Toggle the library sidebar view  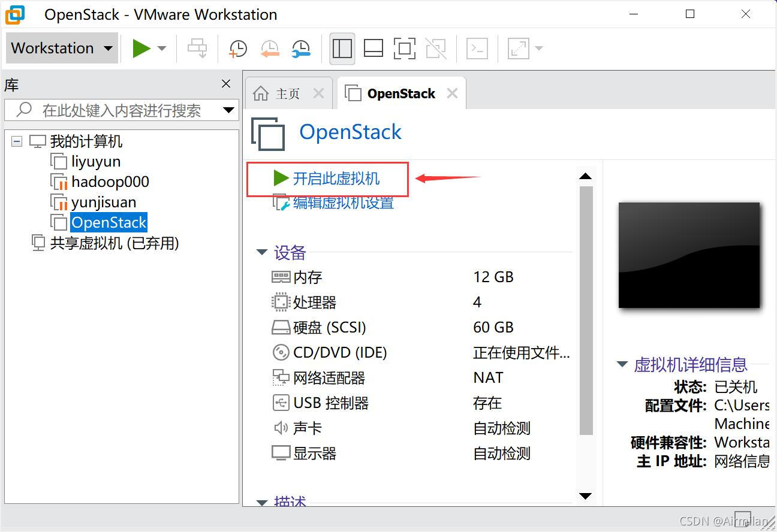coord(342,49)
